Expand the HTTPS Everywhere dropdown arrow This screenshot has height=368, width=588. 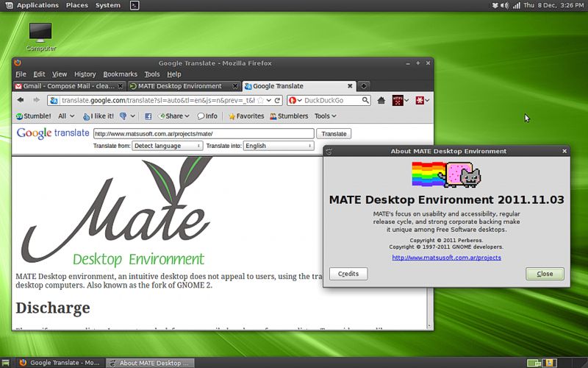point(406,100)
